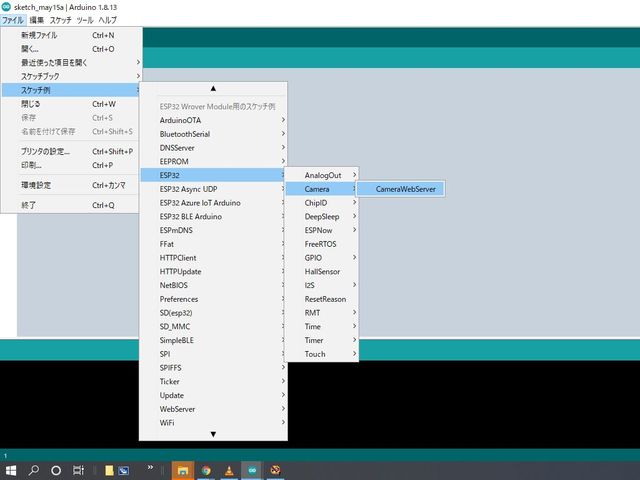Choose 閉じる menu entry
Viewport: 640px width, 480px height.
click(71, 104)
